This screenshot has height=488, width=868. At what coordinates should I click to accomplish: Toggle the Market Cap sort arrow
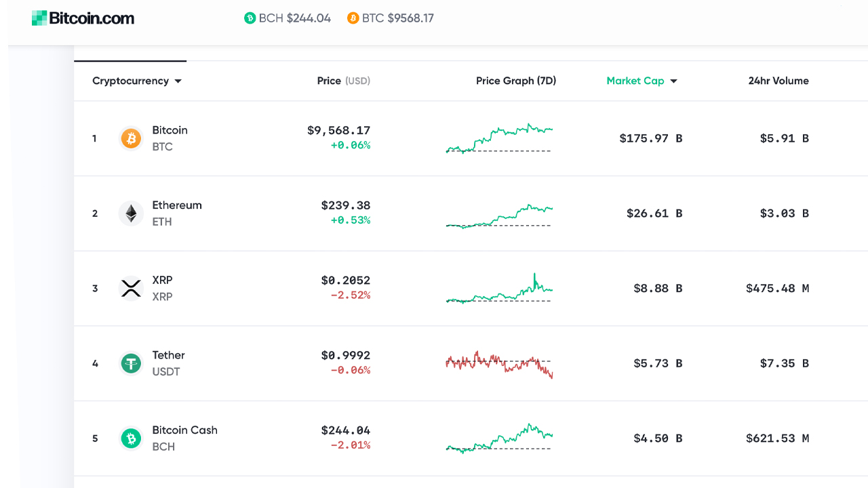(673, 81)
